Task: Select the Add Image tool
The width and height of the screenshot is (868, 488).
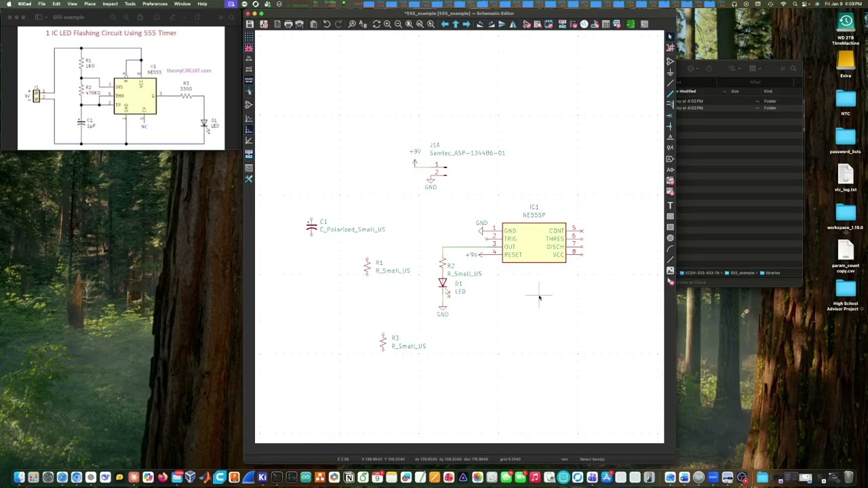Action: (670, 270)
